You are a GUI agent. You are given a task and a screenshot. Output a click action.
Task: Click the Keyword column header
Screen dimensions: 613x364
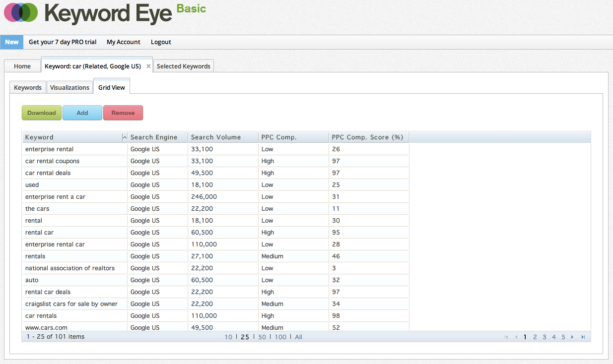pos(75,137)
